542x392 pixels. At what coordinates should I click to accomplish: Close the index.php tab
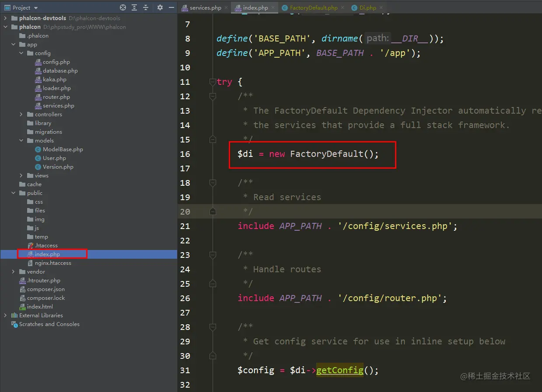pos(273,7)
